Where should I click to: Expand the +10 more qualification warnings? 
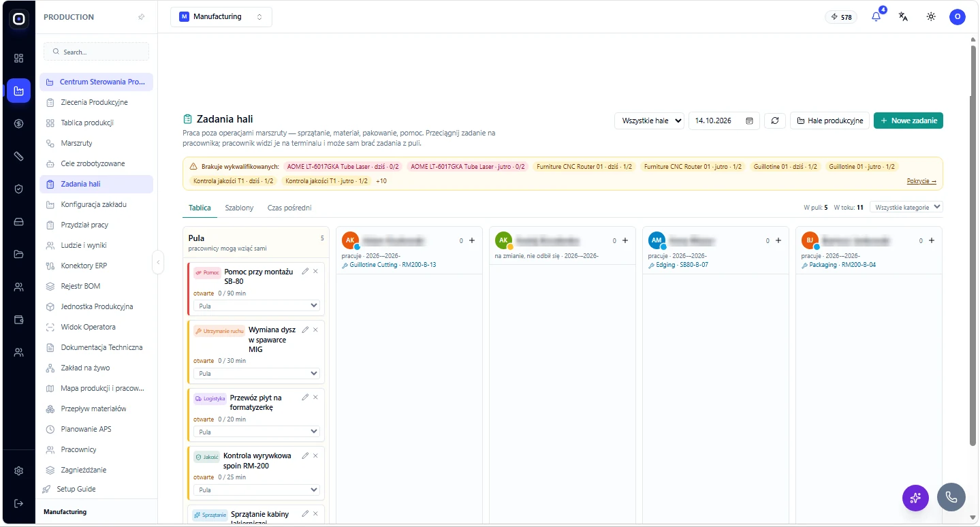[381, 181]
